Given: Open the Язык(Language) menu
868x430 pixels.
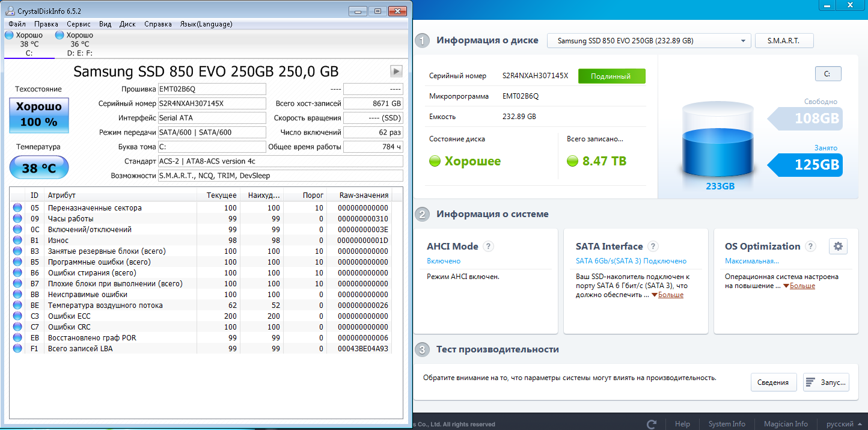Looking at the screenshot, I should click(206, 24).
